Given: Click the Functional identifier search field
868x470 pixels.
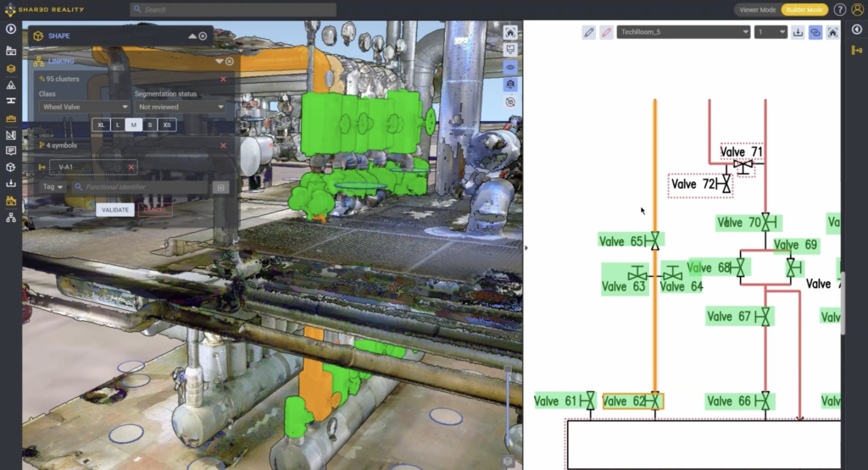Looking at the screenshot, I should (146, 187).
